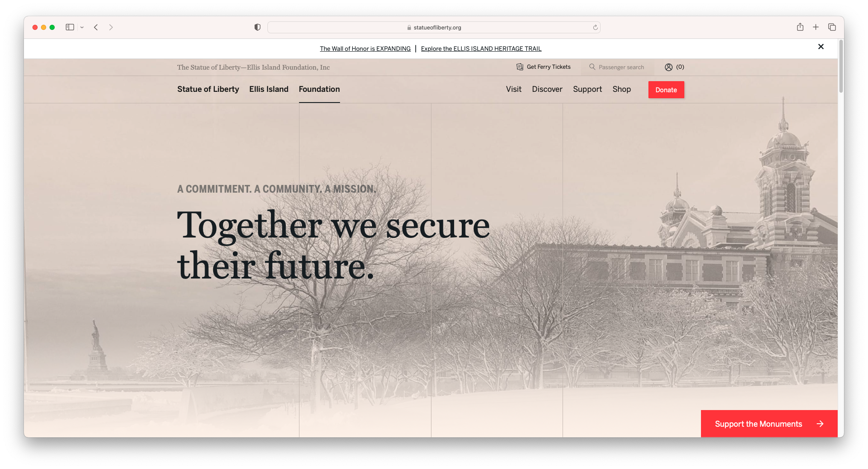Open the privacy shield icon
Image resolution: width=868 pixels, height=469 pixels.
[x=257, y=27]
